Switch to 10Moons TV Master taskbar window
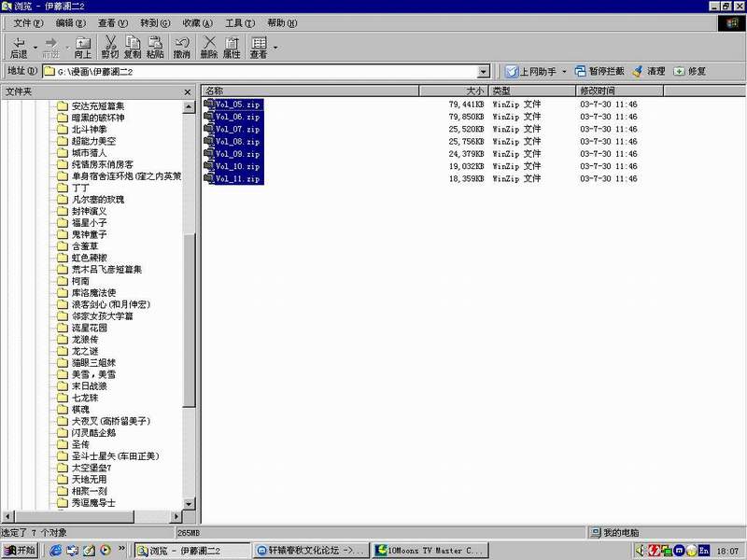Screen dimensions: 747x560 tap(430, 551)
